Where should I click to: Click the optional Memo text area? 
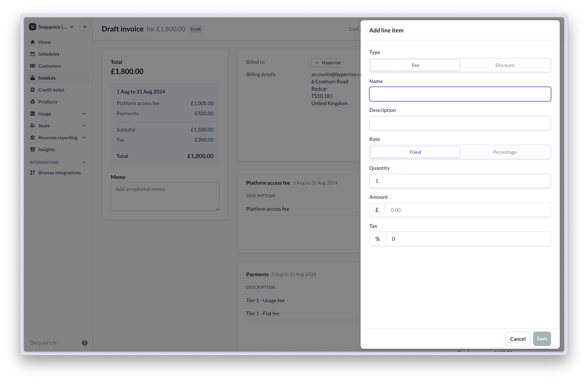165,196
